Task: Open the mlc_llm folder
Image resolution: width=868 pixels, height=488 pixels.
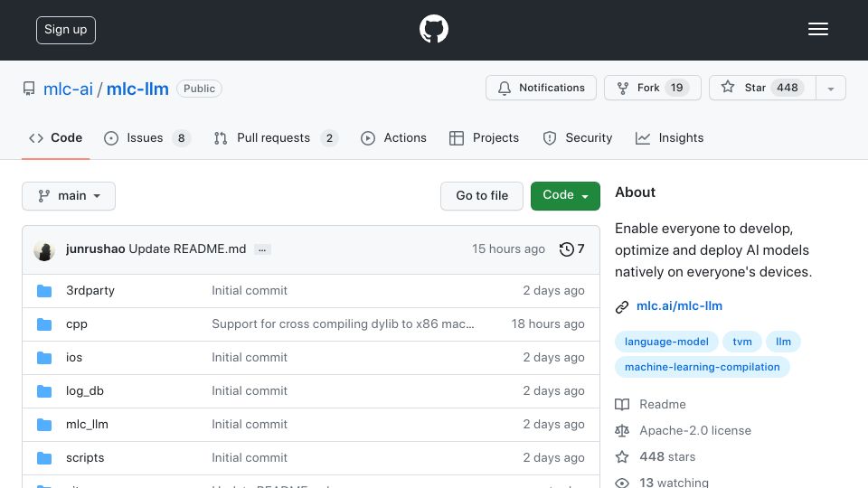Action: (87, 425)
